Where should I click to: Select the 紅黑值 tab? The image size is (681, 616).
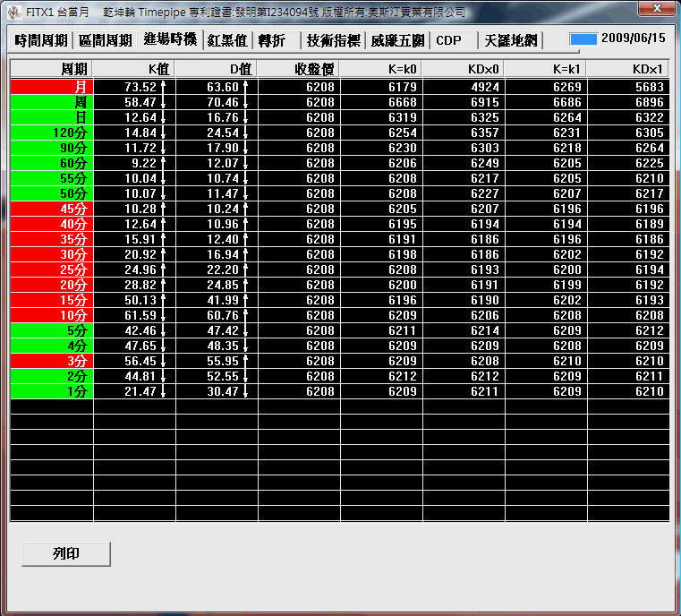click(x=227, y=41)
